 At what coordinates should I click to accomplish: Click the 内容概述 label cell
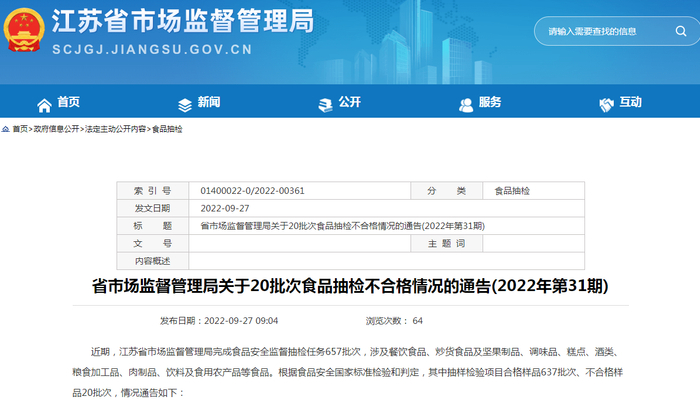pos(153,261)
